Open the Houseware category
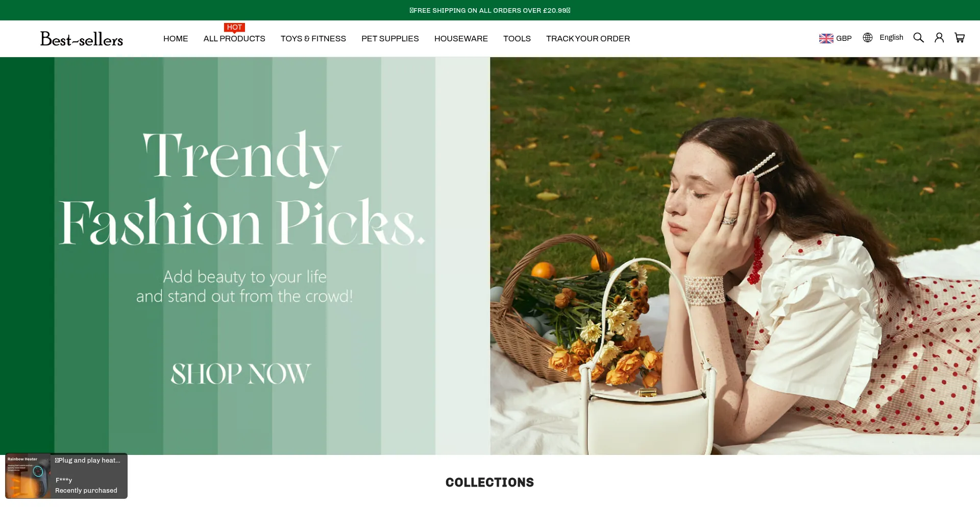Image resolution: width=980 pixels, height=507 pixels. 461,39
